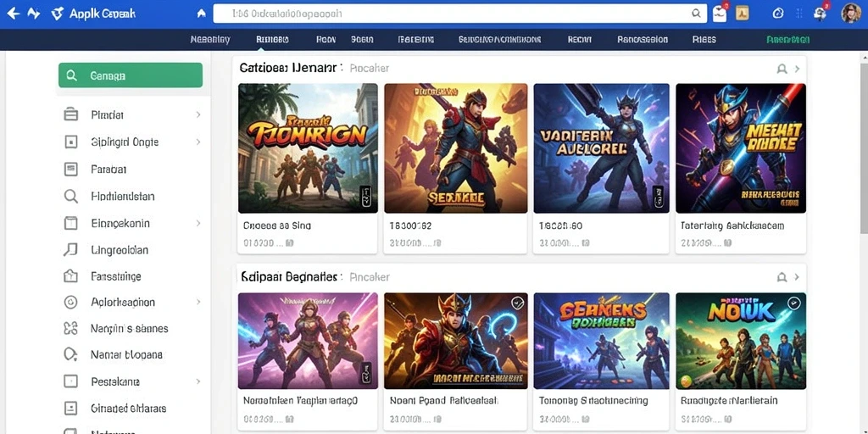Click the Einnqekenin box icon

[x=71, y=223]
